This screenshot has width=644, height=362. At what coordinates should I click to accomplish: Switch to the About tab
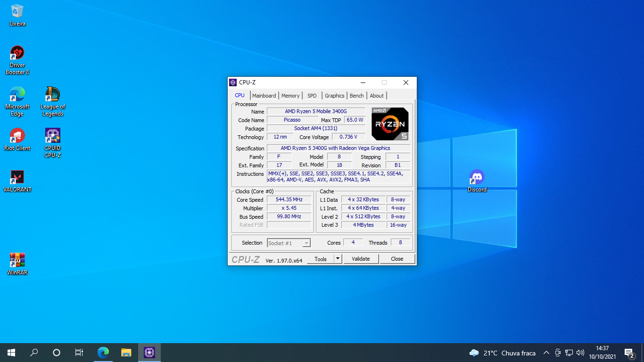coord(377,96)
